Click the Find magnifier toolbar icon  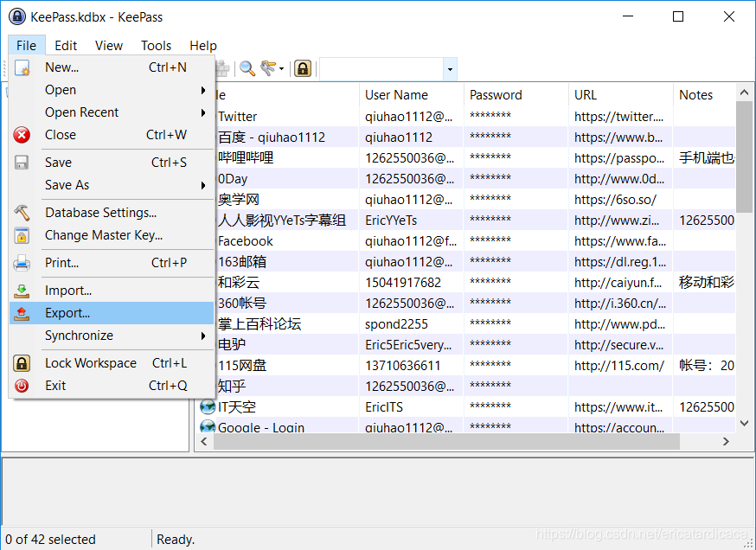(247, 68)
